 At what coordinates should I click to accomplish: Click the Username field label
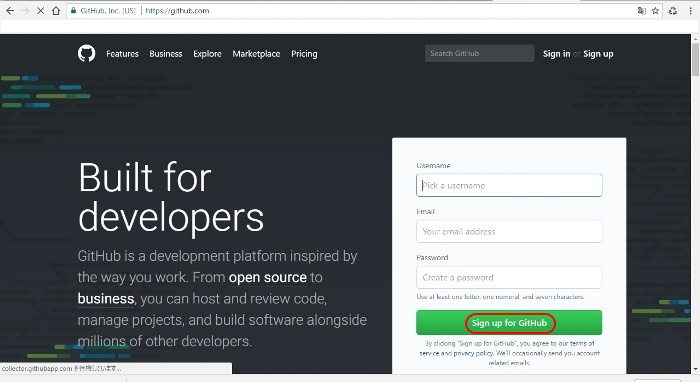(433, 166)
